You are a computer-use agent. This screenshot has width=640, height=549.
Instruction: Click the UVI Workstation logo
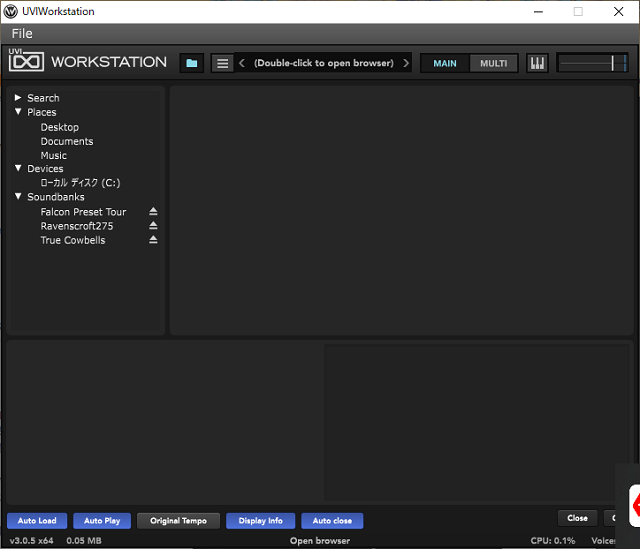coord(87,61)
